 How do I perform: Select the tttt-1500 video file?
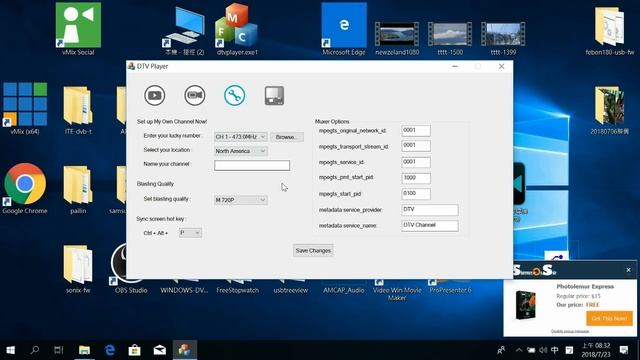pyautogui.click(x=450, y=38)
